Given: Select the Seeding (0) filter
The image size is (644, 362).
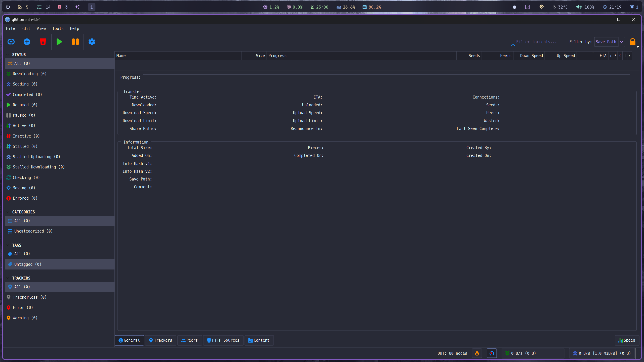Looking at the screenshot, I should click(x=60, y=84).
